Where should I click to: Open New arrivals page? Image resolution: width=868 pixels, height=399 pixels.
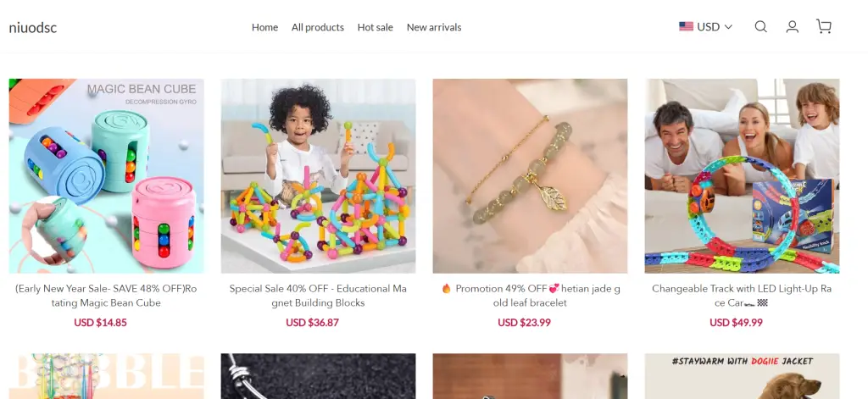point(434,27)
